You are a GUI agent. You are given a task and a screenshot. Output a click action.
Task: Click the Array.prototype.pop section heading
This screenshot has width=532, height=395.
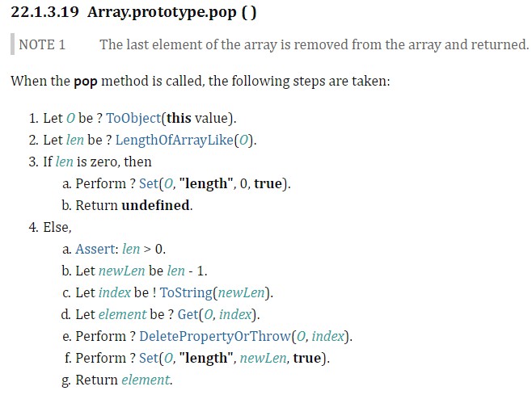pyautogui.click(x=172, y=13)
